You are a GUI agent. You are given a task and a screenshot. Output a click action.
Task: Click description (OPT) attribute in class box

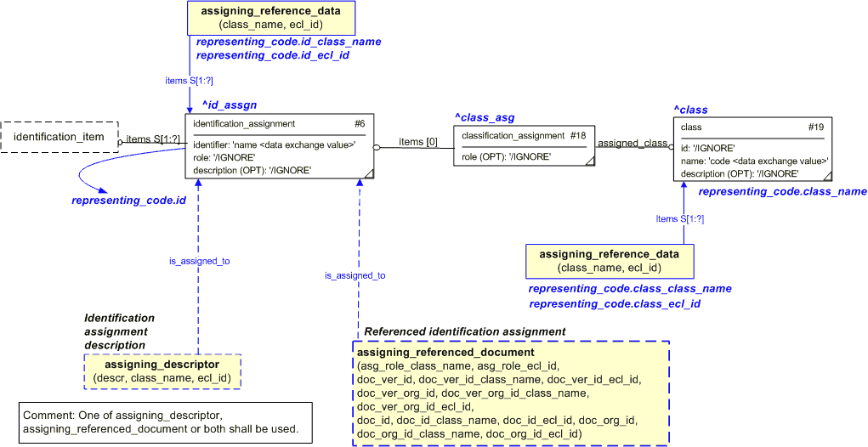740,173
